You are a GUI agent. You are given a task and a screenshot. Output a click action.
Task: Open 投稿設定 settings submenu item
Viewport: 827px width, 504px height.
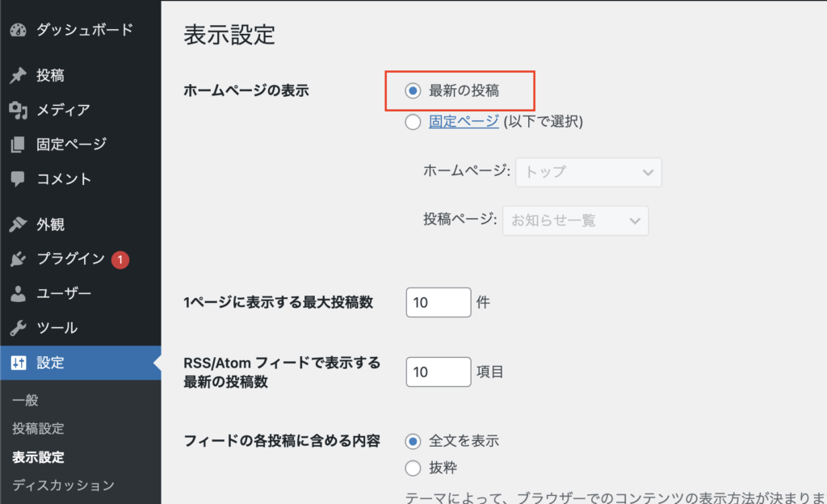click(38, 429)
